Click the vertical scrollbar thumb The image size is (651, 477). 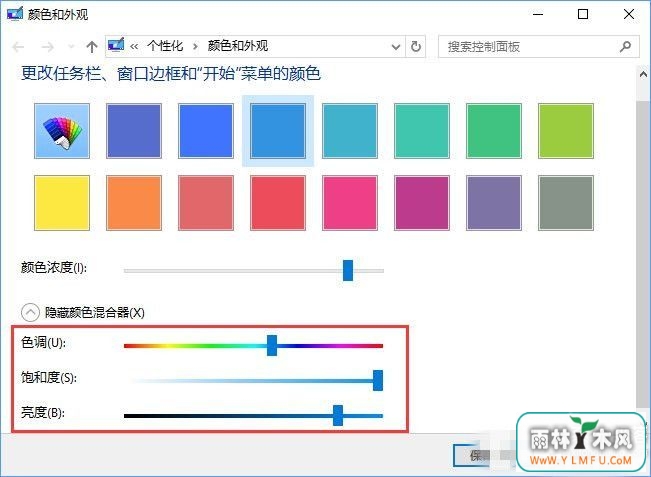643,253
